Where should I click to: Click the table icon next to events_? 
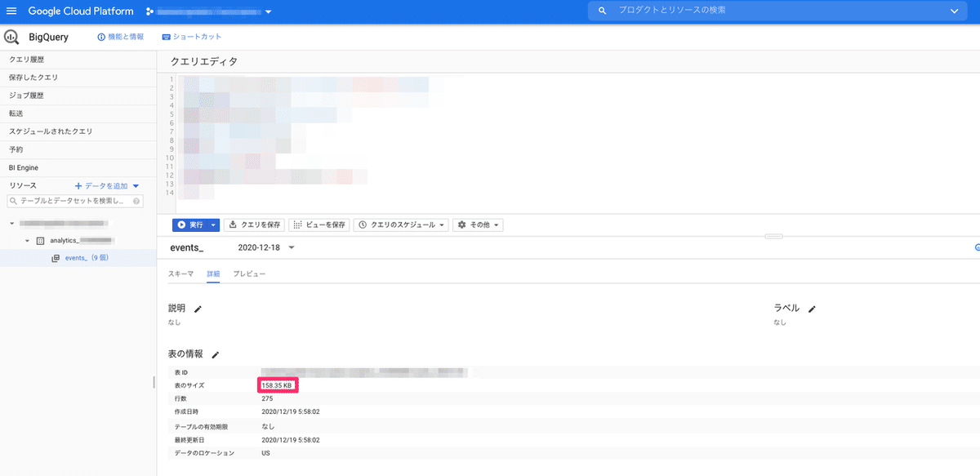(x=56, y=258)
